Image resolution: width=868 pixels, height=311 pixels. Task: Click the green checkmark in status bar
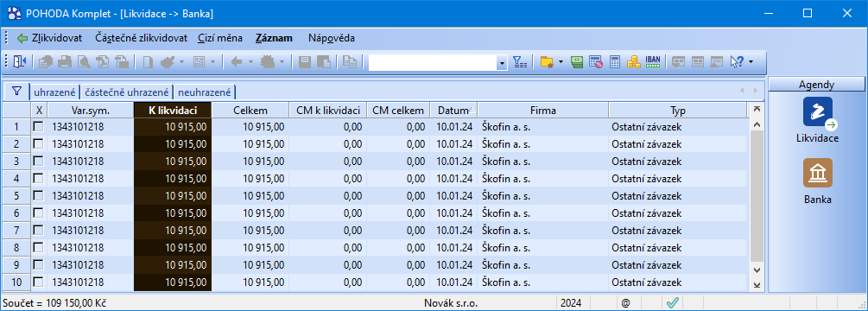click(673, 303)
